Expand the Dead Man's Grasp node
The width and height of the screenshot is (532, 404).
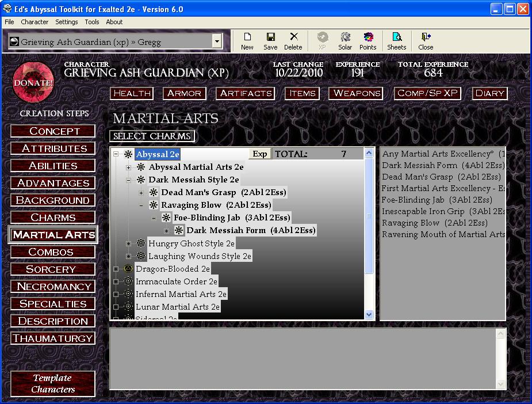point(141,193)
